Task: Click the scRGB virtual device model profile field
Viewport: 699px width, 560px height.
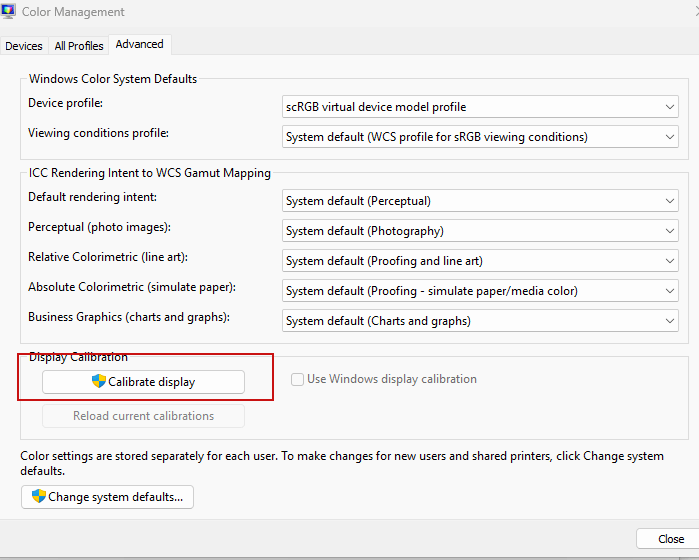Action: (x=480, y=107)
